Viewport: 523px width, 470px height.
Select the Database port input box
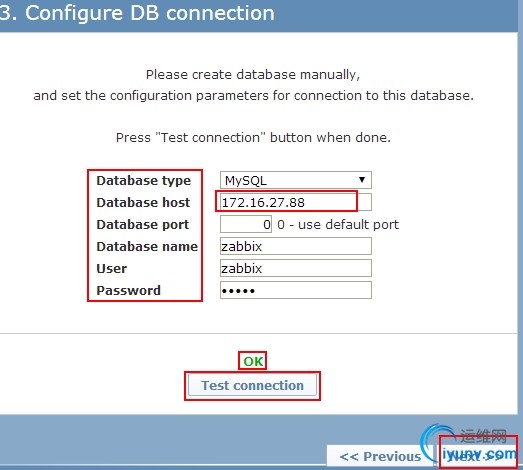coord(246,224)
